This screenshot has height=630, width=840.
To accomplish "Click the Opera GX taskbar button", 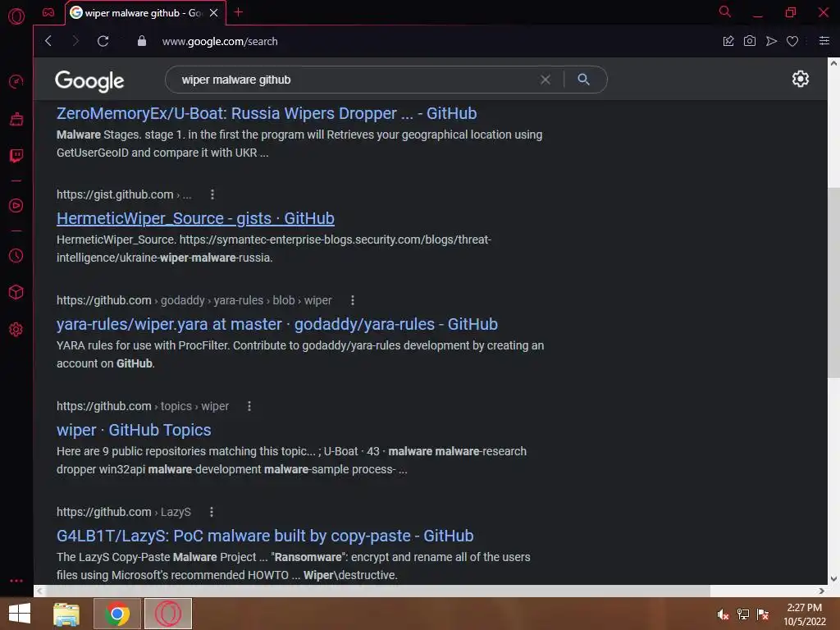I will [167, 614].
